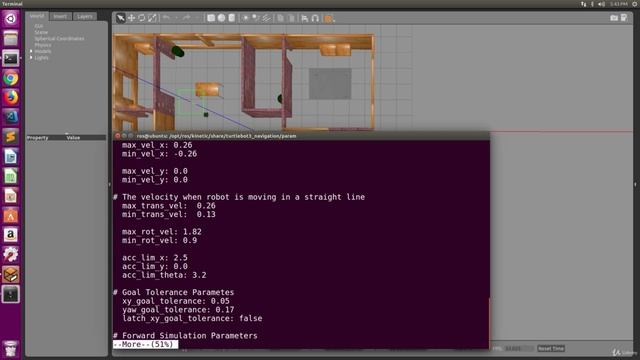Click the acc_lim_theta: 3.2 line
The height and width of the screenshot is (360, 640).
pos(164,275)
